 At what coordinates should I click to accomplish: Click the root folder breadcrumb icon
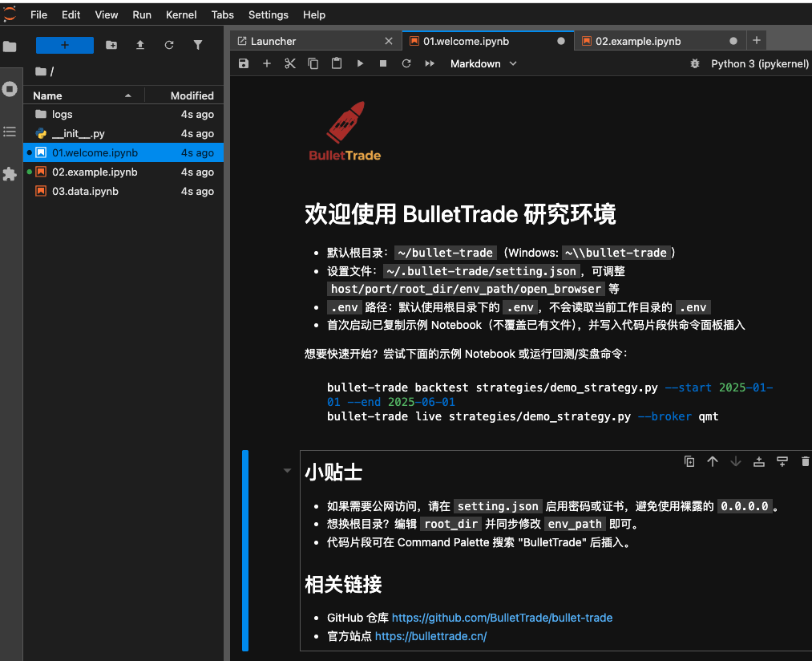[x=41, y=71]
